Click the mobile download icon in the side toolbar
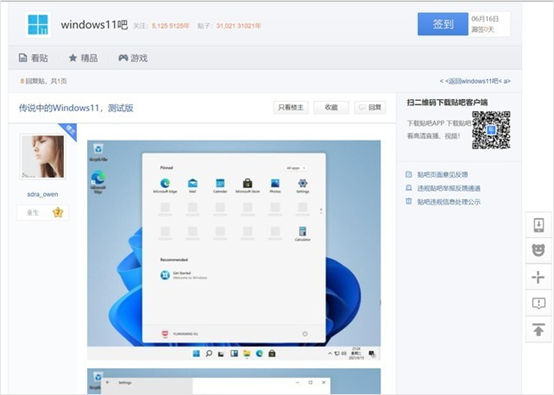Image resolution: width=554 pixels, height=395 pixels. (538, 225)
